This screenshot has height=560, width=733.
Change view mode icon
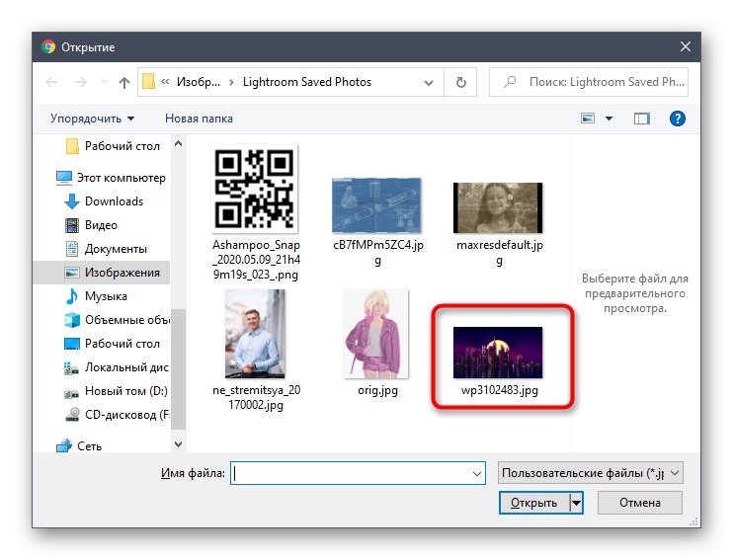588,119
